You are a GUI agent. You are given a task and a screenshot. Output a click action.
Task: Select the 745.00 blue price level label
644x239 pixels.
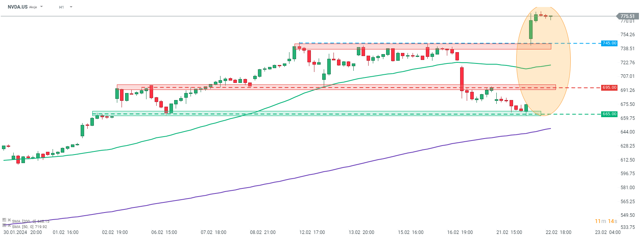(x=609, y=43)
